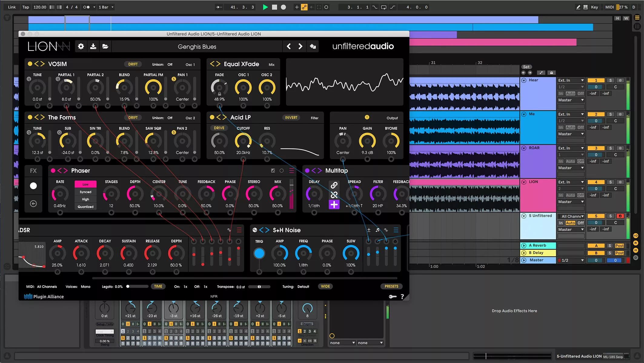This screenshot has width=644, height=363.
Task: Go to next preset arrow
Action: 300,46
